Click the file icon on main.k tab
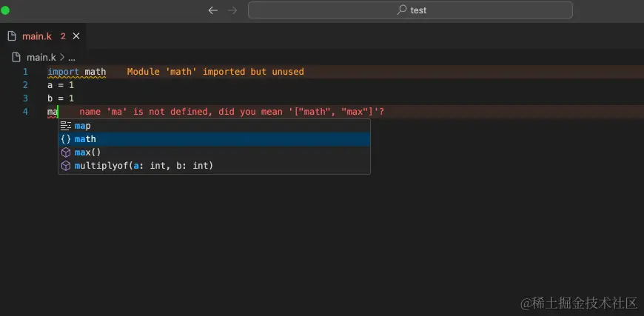This screenshot has width=644, height=316. [12, 36]
